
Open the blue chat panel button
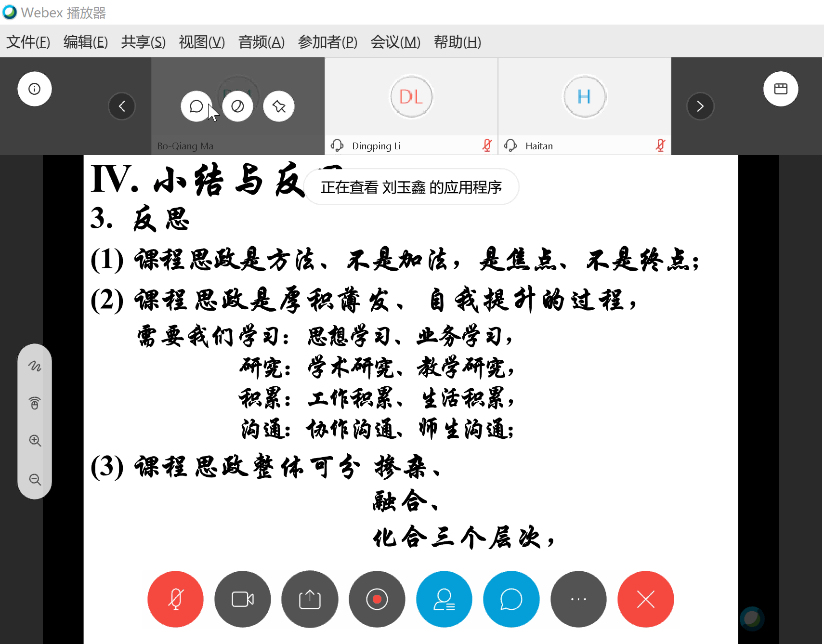pos(511,599)
